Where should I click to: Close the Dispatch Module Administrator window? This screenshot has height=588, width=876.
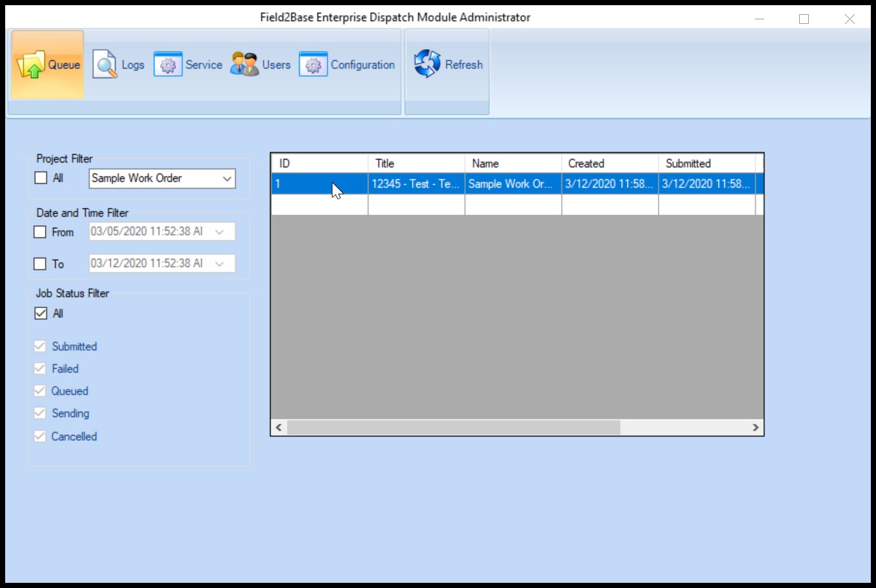pyautogui.click(x=850, y=19)
